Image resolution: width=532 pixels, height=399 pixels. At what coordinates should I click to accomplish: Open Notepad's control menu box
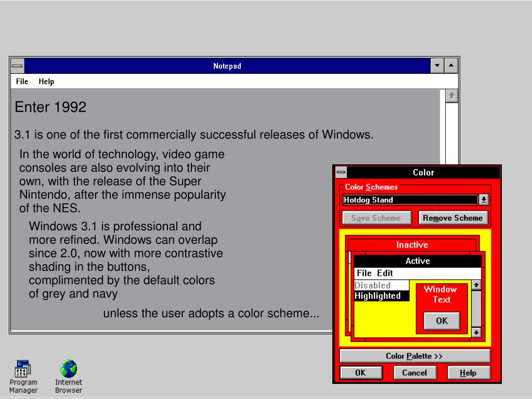click(x=17, y=66)
